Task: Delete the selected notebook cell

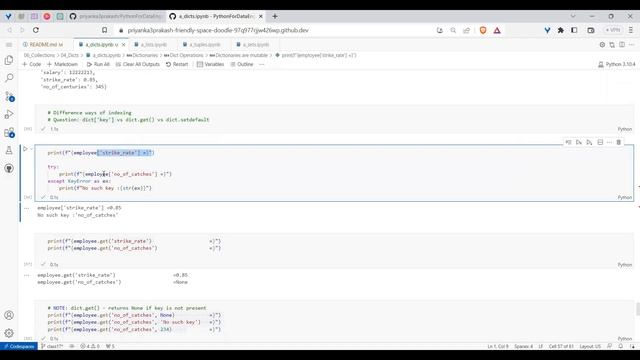Action: [619, 142]
